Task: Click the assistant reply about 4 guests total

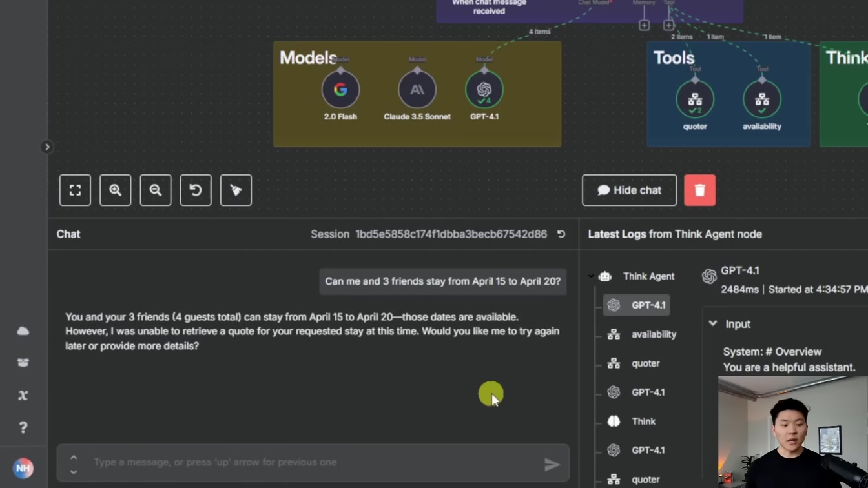Action: (313, 331)
